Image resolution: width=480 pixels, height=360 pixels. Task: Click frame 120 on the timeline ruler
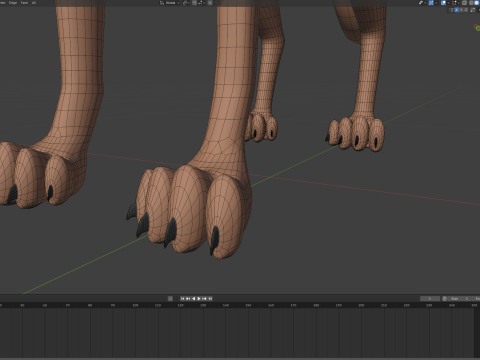coord(180,305)
